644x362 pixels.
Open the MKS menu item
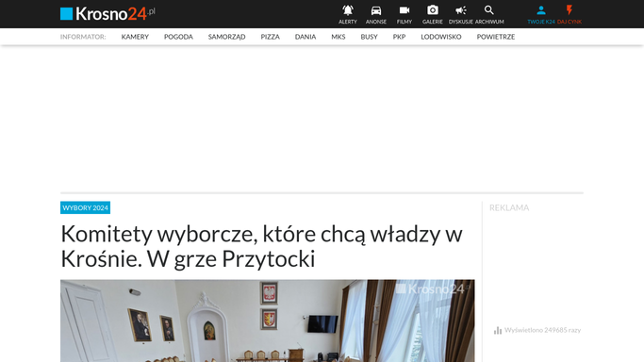(x=338, y=37)
